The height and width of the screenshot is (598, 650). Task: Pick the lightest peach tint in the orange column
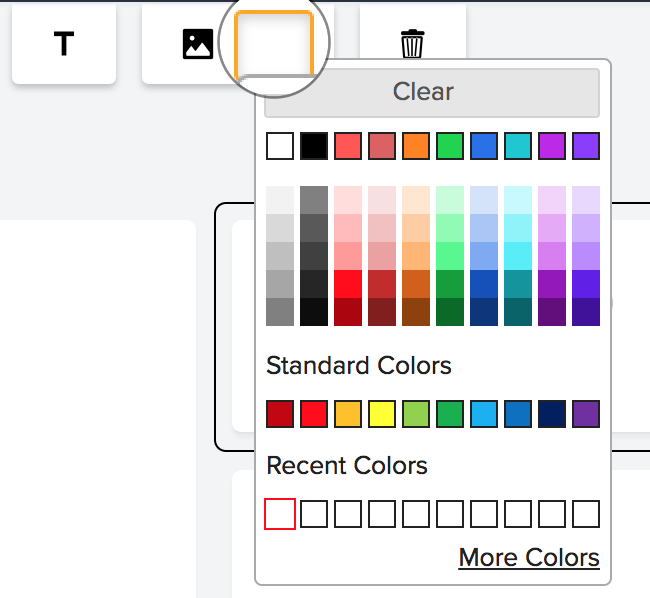(x=416, y=200)
